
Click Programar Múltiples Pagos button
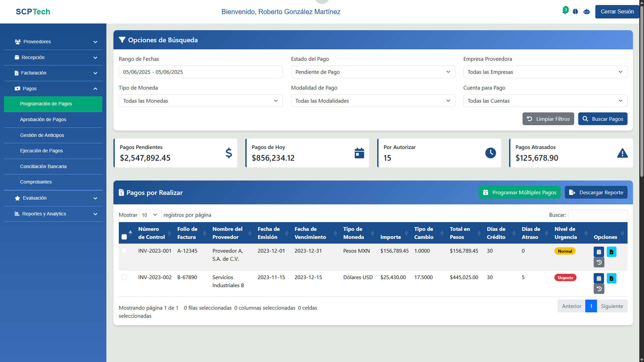coord(519,192)
